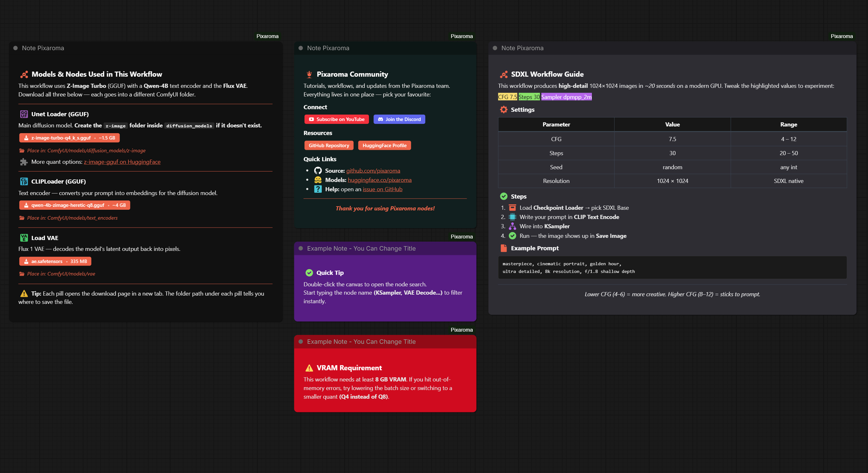Click the warning icon beside VRAM Requirement
The width and height of the screenshot is (868, 473).
309,368
